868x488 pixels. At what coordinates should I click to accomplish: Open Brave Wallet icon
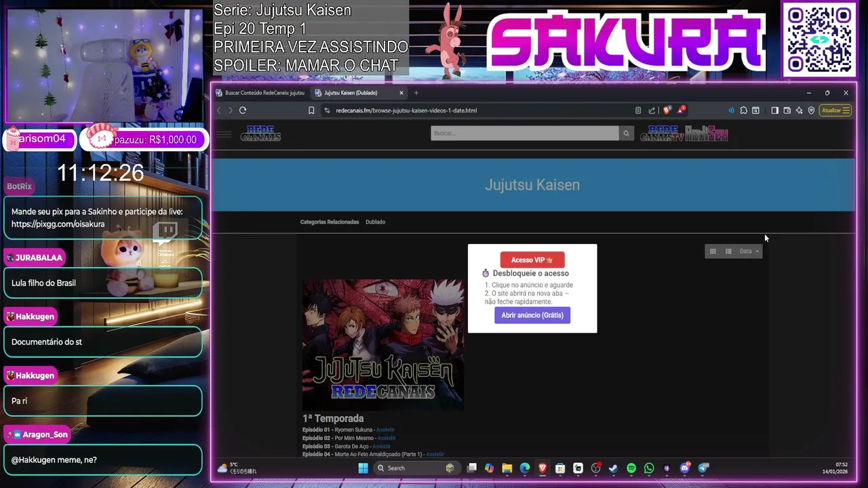pyautogui.click(x=787, y=110)
